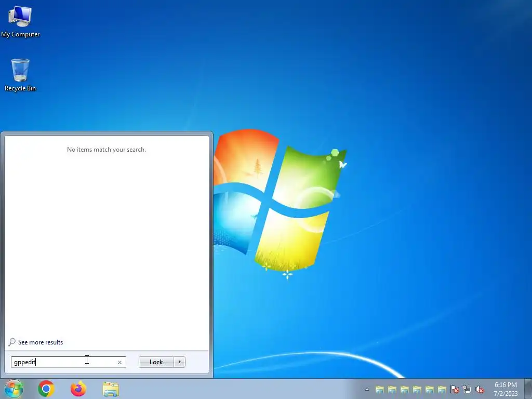Launch Google Chrome from the taskbar
This screenshot has height=399, width=532.
pyautogui.click(x=46, y=389)
